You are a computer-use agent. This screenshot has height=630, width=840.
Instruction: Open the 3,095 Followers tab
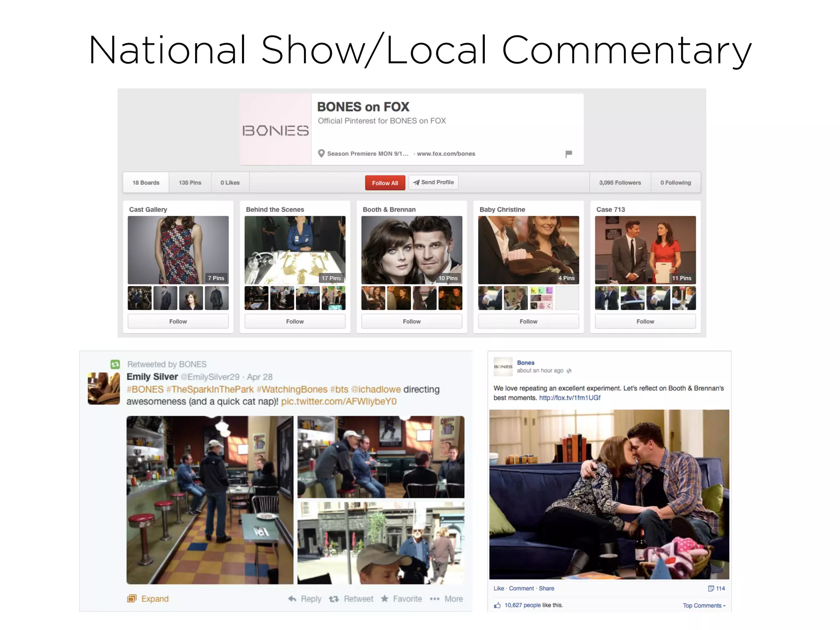[x=620, y=183]
